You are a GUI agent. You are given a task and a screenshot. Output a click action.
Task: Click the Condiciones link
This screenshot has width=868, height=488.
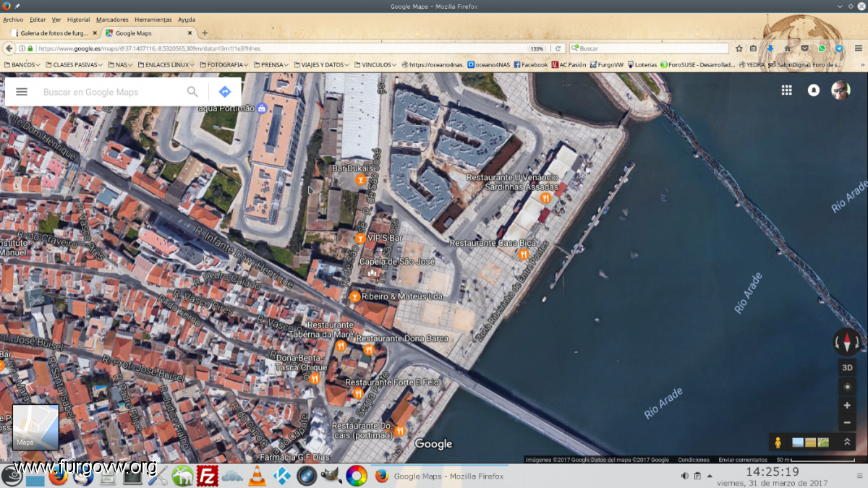tap(694, 460)
